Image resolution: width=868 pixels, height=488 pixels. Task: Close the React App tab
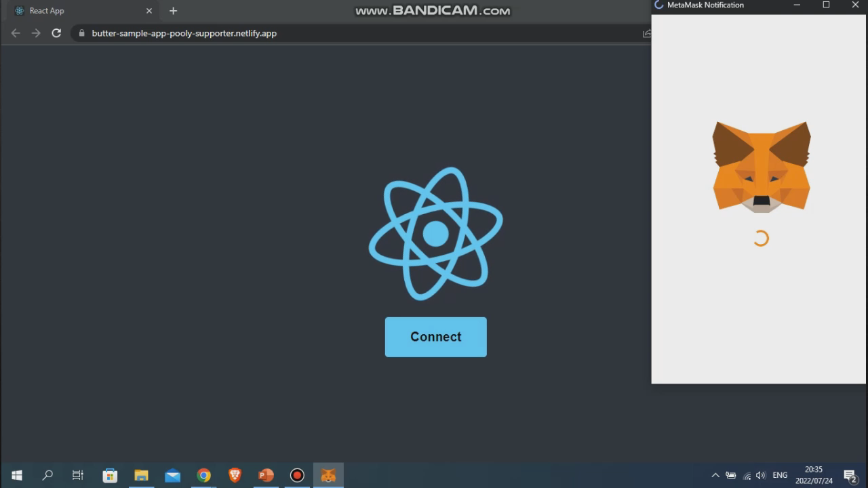click(149, 11)
